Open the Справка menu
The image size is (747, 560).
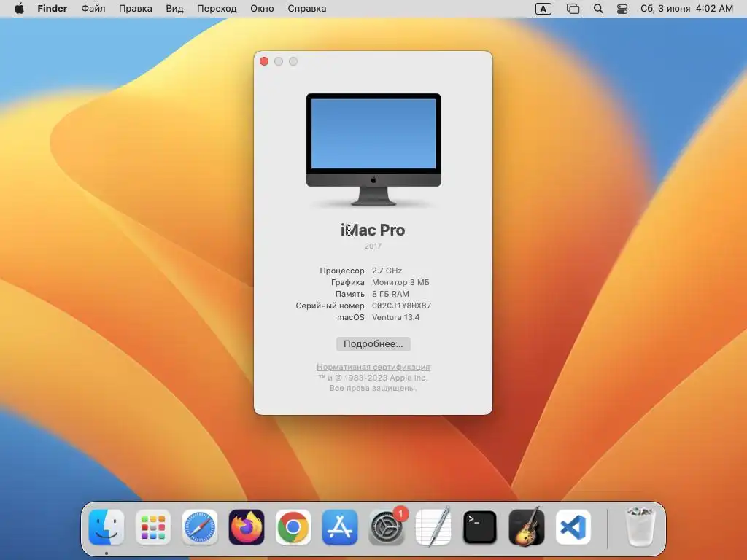pyautogui.click(x=307, y=9)
